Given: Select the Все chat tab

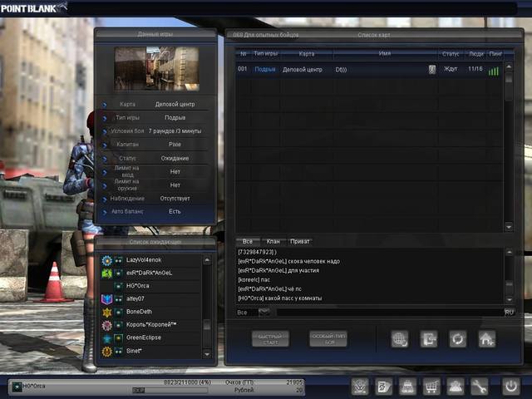Looking at the screenshot, I should [247, 242].
